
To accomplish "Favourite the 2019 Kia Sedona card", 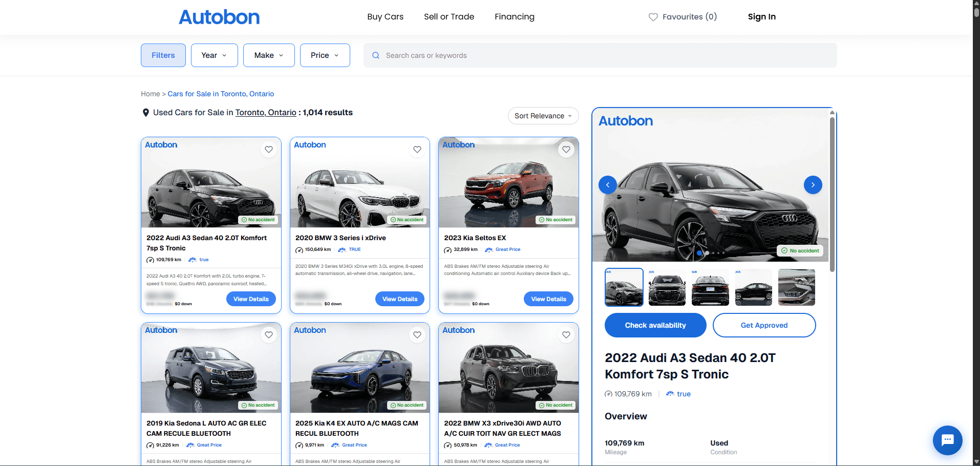I will click(269, 335).
